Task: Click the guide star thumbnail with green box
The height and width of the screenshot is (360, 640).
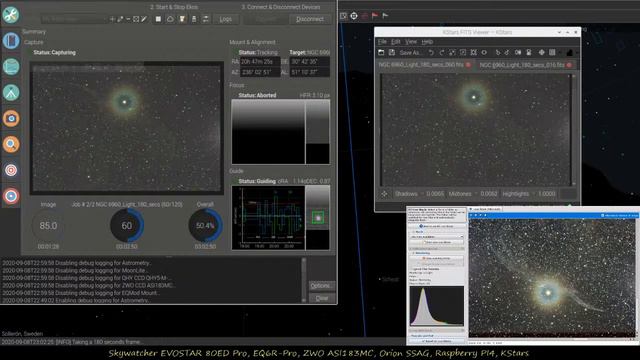Action: (318, 218)
